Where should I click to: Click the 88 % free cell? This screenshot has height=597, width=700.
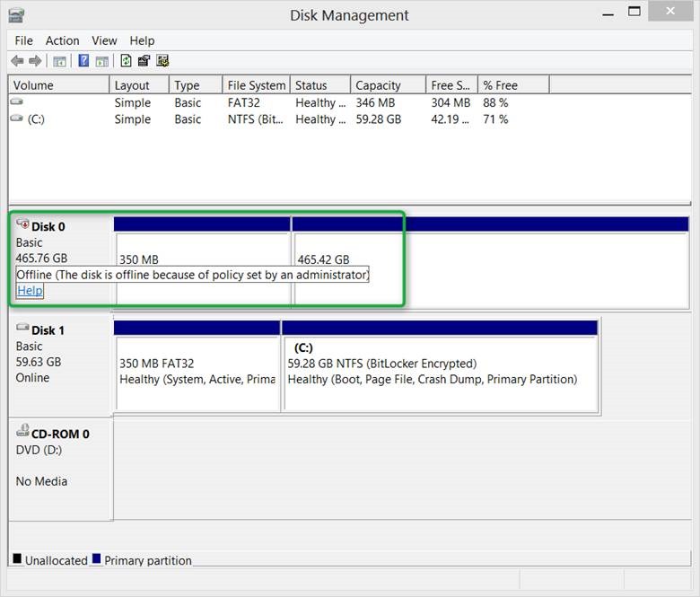[495, 102]
